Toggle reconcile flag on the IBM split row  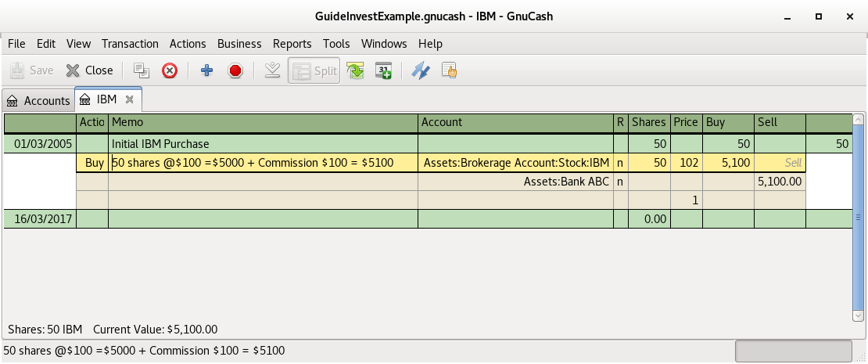[620, 163]
